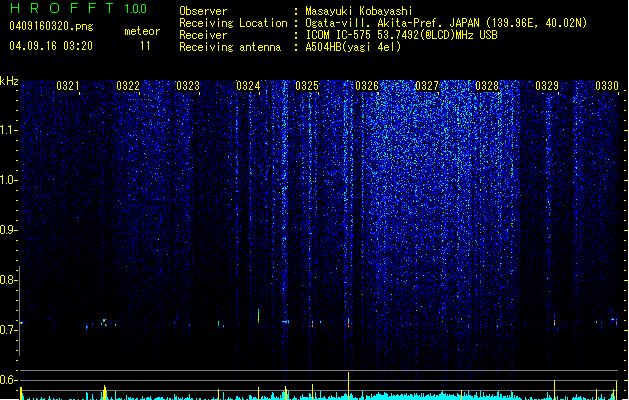Click the 0321 time axis label
The width and height of the screenshot is (629, 400).
coord(67,85)
